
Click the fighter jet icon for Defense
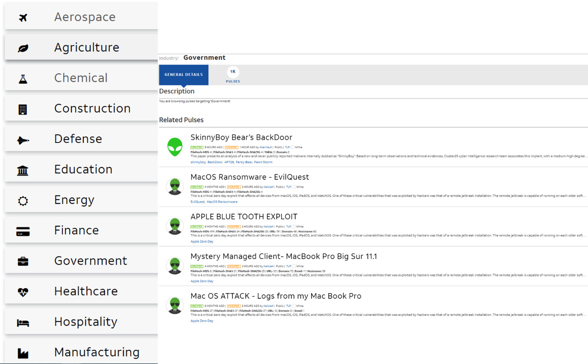tap(23, 140)
